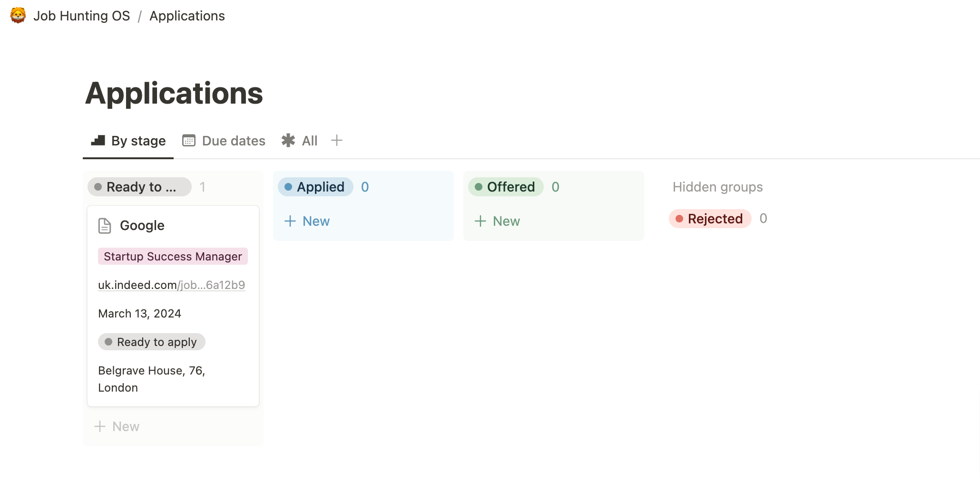Click the Applied group header tag
The image size is (980, 500).
[x=315, y=187]
